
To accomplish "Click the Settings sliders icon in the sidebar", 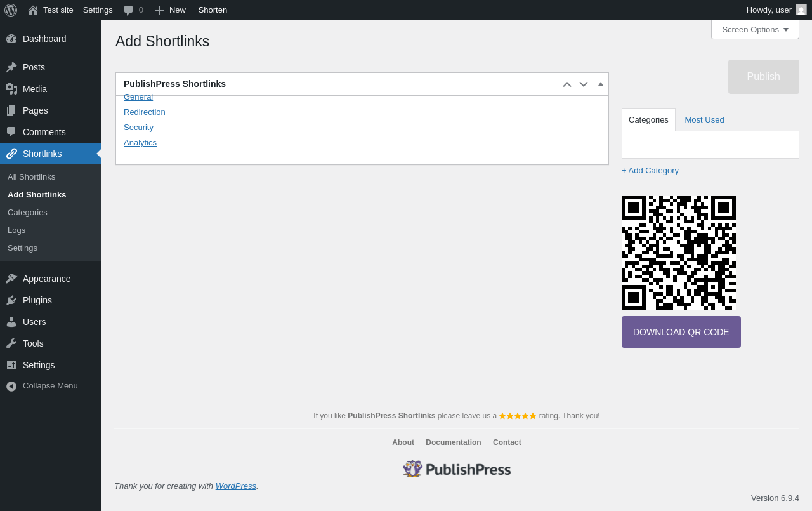I will pyautogui.click(x=11, y=365).
